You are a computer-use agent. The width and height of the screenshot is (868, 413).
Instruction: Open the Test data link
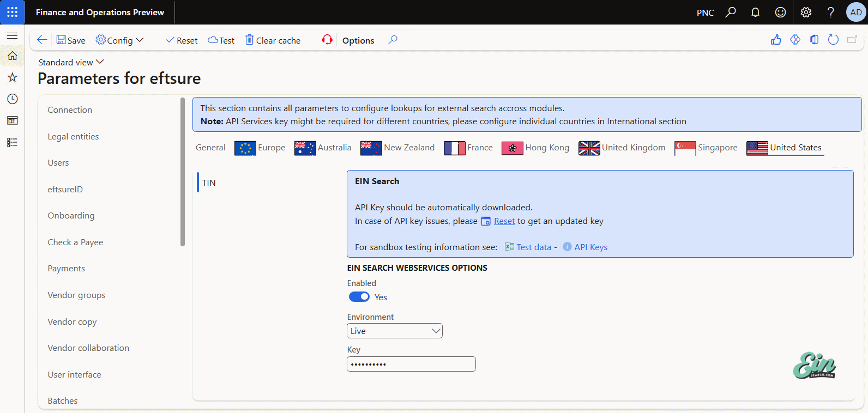coord(534,247)
